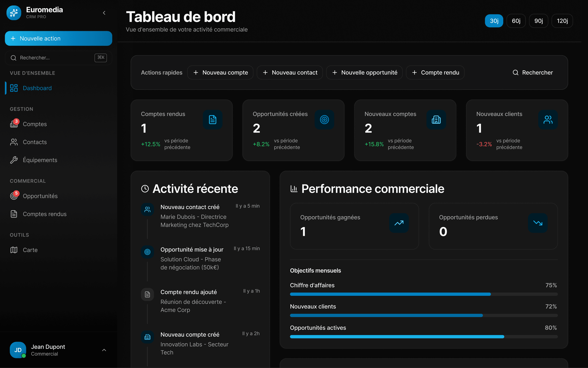
Task: Switch to the 90j period
Action: [539, 21]
